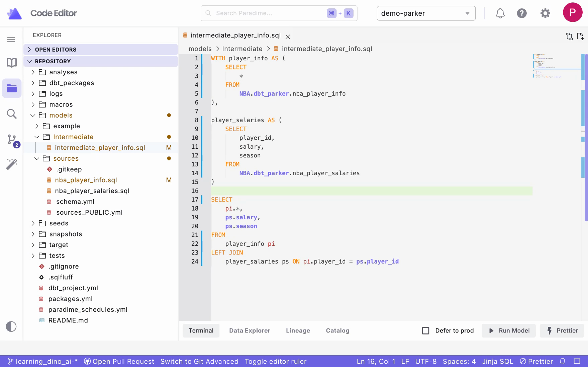Viewport: 588px width, 367px height.
Task: Collapse the sources folder
Action: [x=101, y=158]
